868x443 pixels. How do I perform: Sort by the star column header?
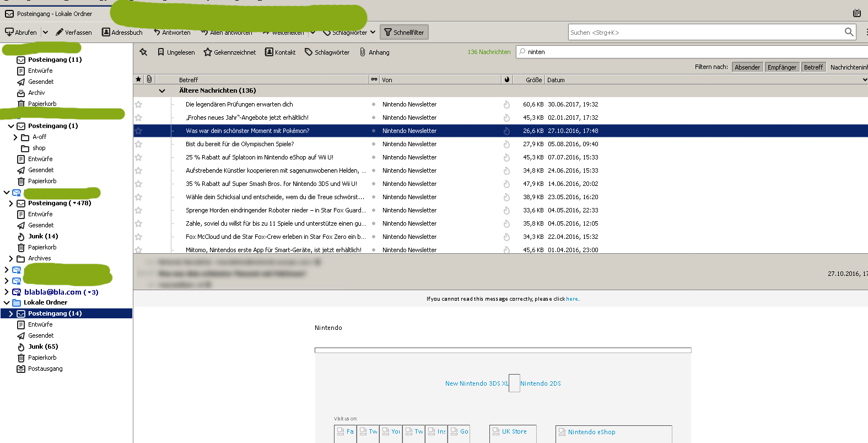coord(138,79)
